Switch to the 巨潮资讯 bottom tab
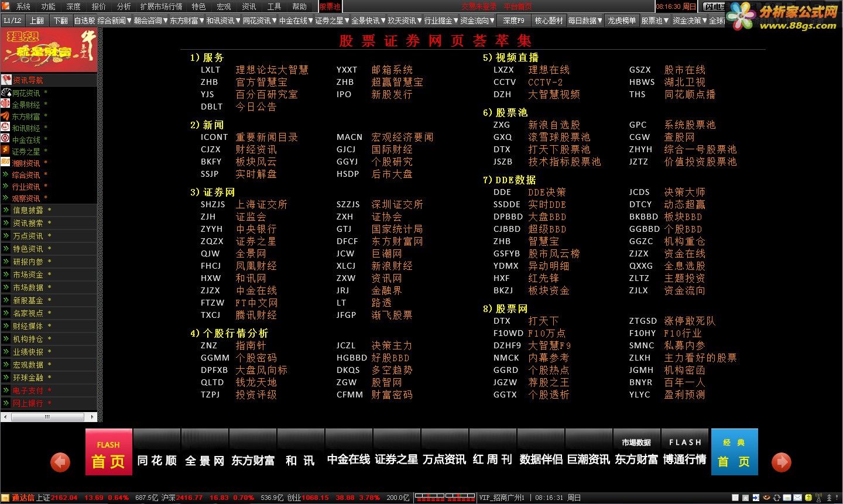This screenshot has height=504, width=843. point(588,452)
